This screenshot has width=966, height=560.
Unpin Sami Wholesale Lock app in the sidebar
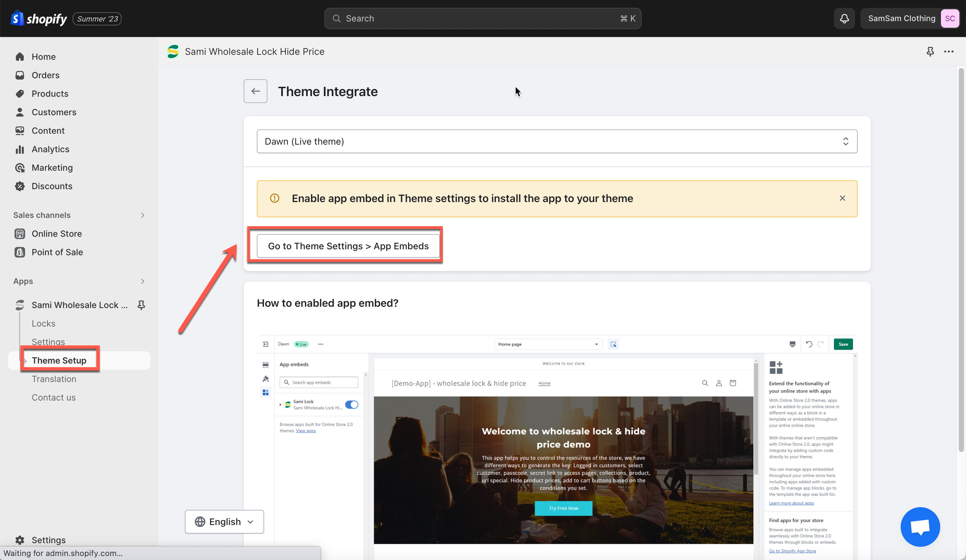[x=141, y=305]
